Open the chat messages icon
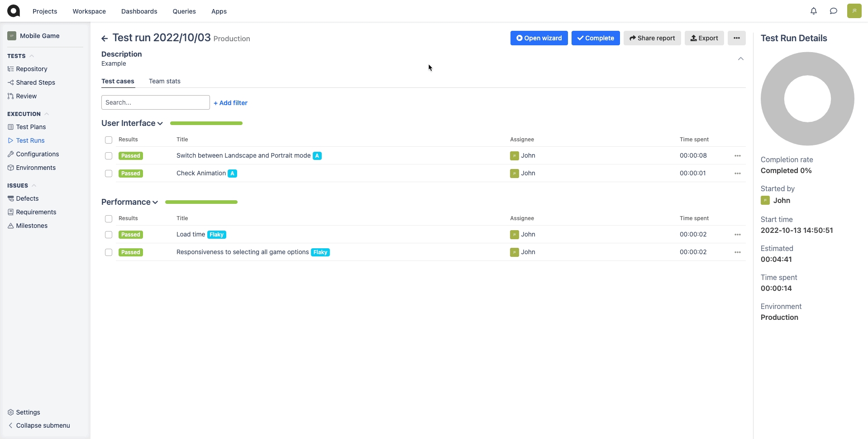This screenshot has width=868, height=439. [833, 11]
